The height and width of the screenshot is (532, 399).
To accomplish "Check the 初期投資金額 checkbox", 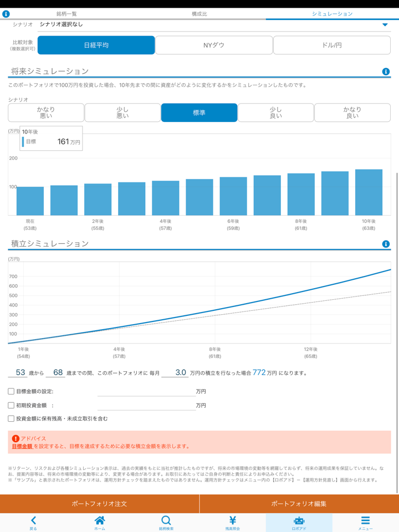I will pyautogui.click(x=11, y=405).
